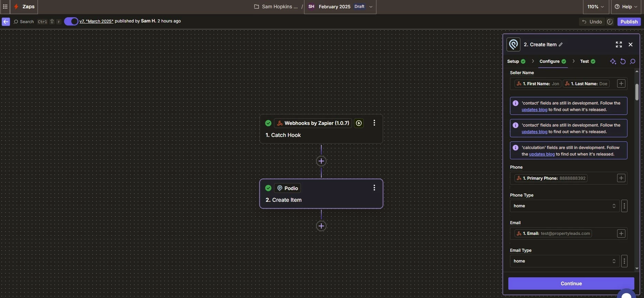Open the Sam Hopkins folder breadcrumb
The image size is (644, 298).
[x=276, y=7]
